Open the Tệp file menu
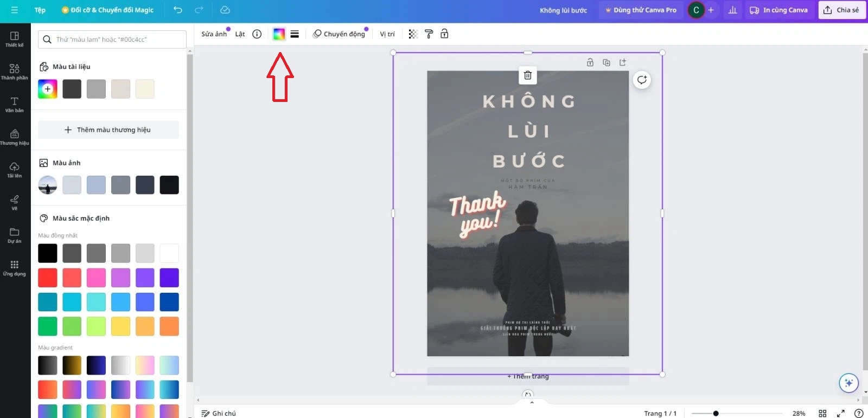868x418 pixels. [40, 10]
